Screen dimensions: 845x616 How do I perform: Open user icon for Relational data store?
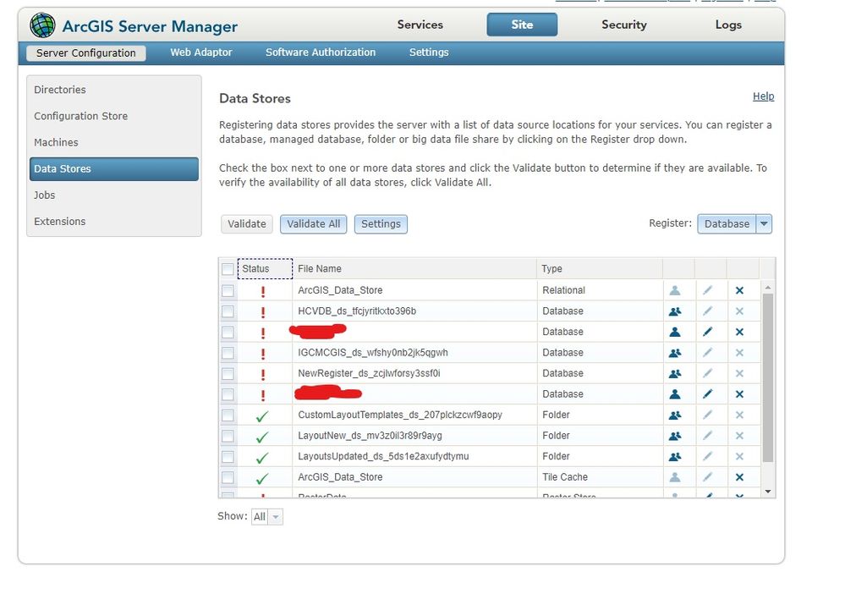coord(675,290)
